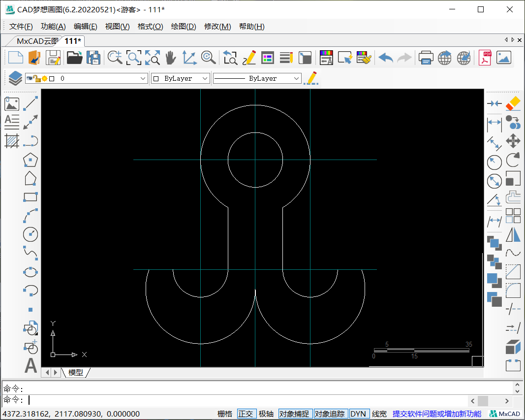This screenshot has width=525, height=420.
Task: Export drawing with PDF icon
Action: [x=485, y=58]
